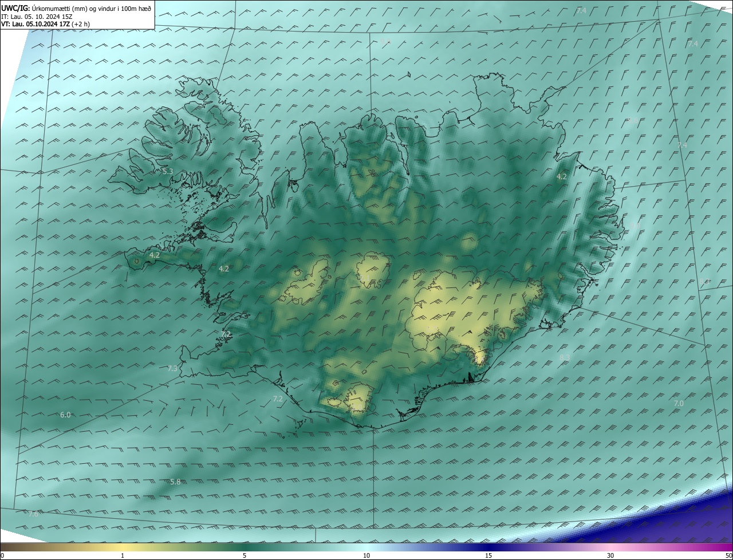Click the 7.6 value label on the map
Screen dimensions: 733x560
33,514
